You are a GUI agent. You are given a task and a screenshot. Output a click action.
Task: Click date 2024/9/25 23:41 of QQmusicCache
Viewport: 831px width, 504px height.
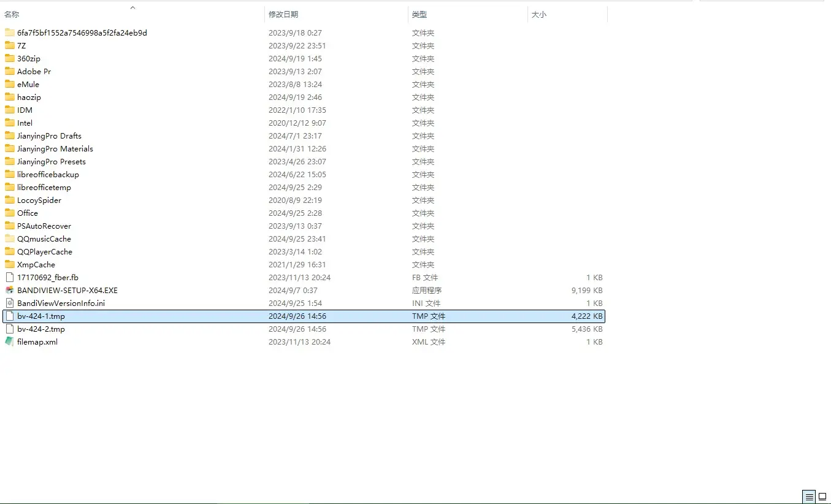tap(297, 239)
